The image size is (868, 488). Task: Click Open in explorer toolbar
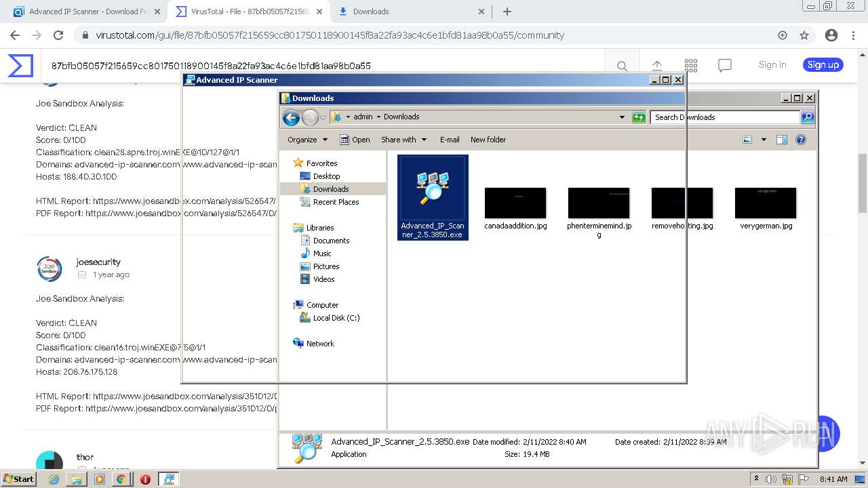click(x=355, y=140)
